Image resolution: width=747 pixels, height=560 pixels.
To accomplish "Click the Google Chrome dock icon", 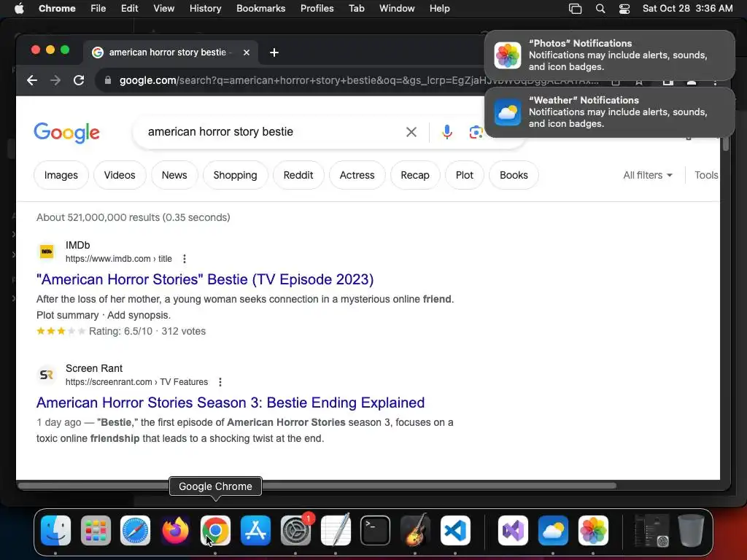I will point(215,530).
